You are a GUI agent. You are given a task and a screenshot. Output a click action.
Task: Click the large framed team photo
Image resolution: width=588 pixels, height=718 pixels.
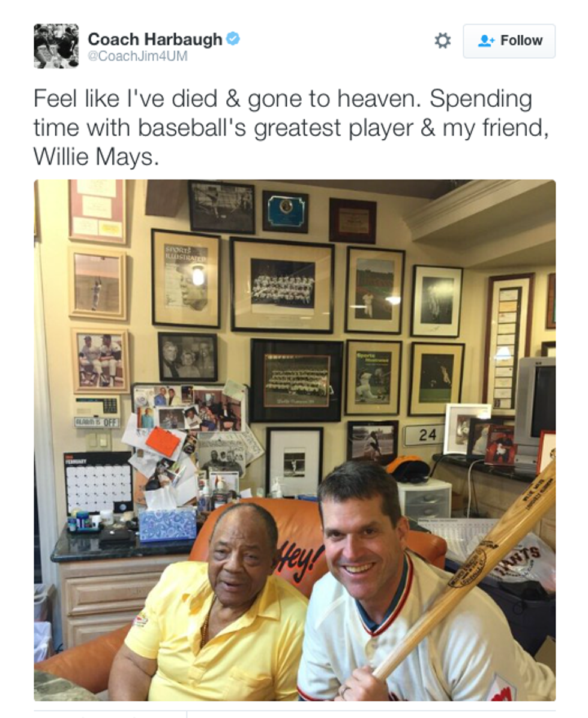282,285
